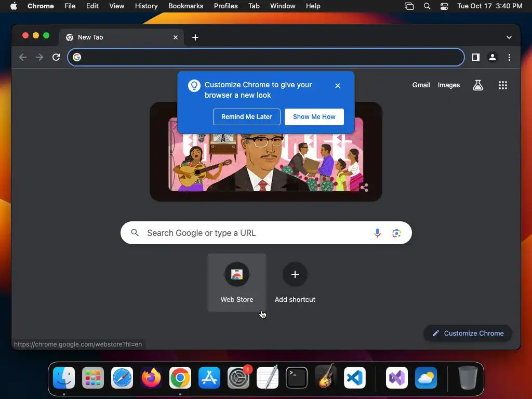Dismiss the Customize Chrome popup
The width and height of the screenshot is (532, 399).
[x=337, y=86]
